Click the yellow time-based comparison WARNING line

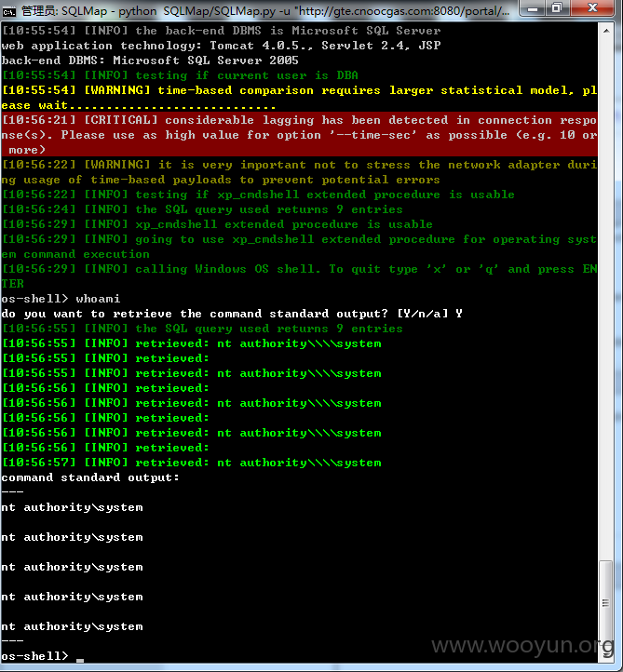coord(299,98)
